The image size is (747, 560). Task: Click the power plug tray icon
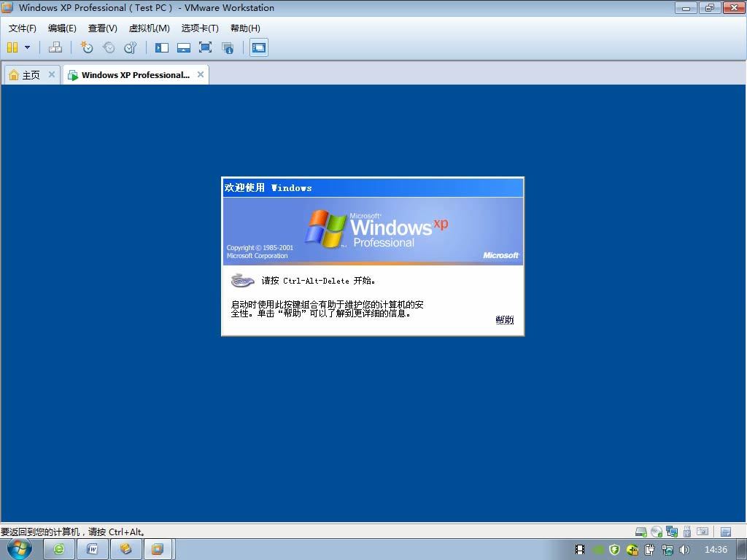(650, 550)
